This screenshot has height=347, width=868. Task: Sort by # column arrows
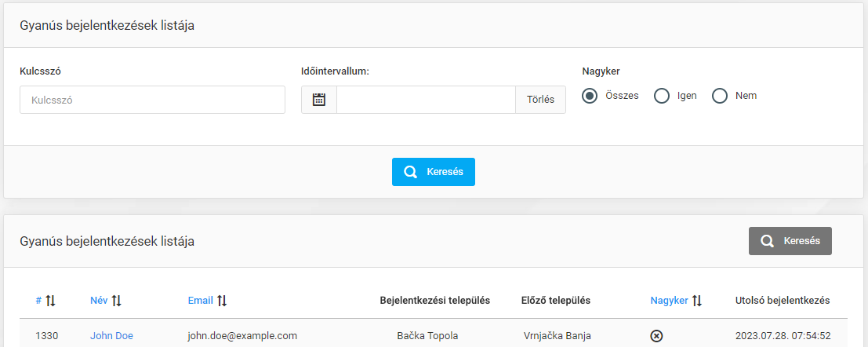click(x=50, y=301)
